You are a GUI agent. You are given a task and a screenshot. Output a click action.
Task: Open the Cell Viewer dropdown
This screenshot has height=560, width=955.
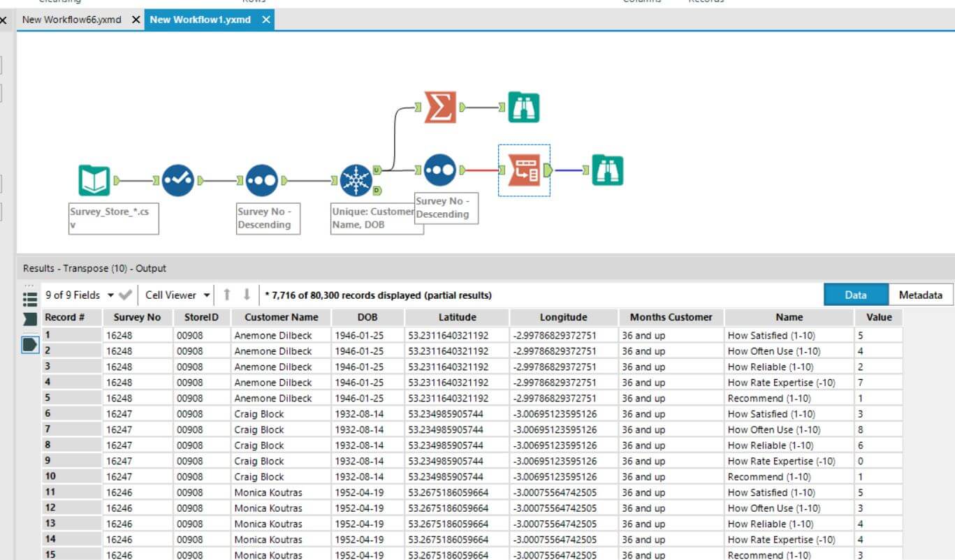pos(207,295)
